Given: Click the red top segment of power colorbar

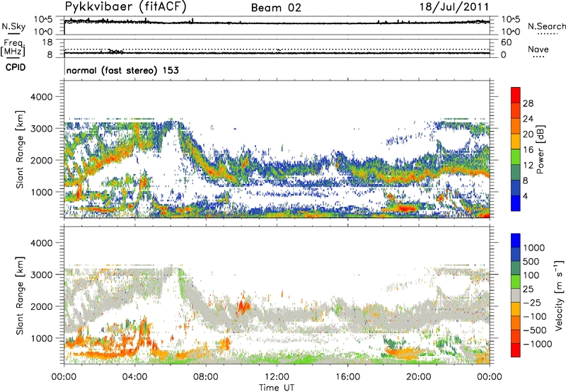Looking at the screenshot, I should [x=516, y=95].
